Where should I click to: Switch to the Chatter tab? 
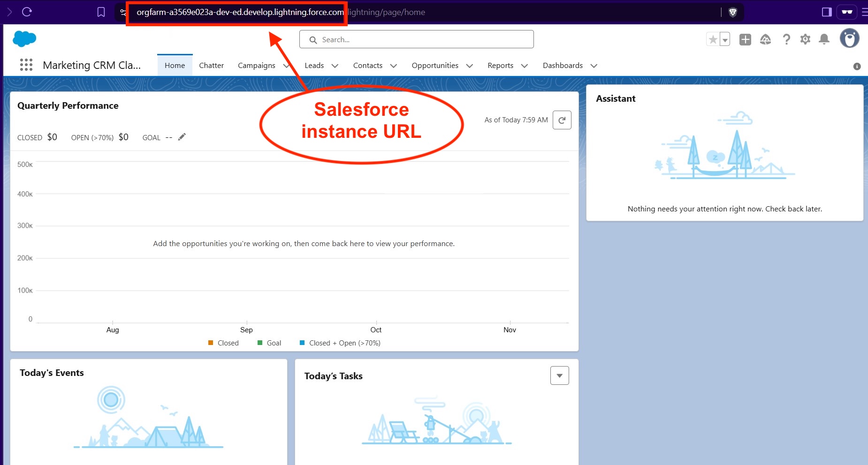211,65
